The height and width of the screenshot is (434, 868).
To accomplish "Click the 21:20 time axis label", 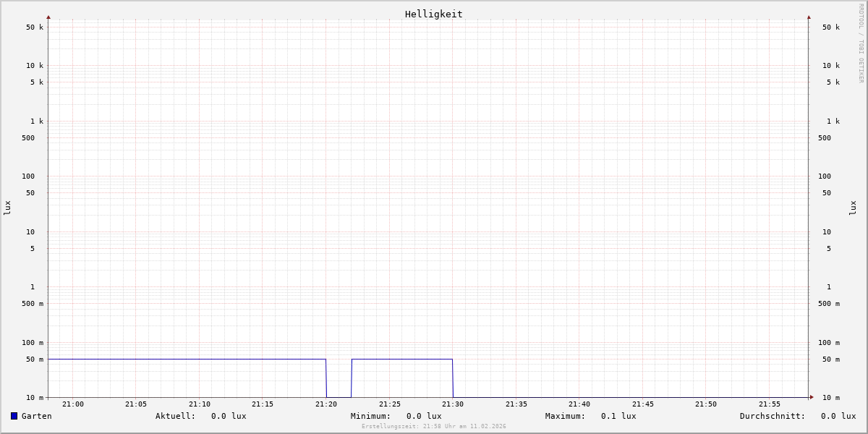I will coord(326,404).
